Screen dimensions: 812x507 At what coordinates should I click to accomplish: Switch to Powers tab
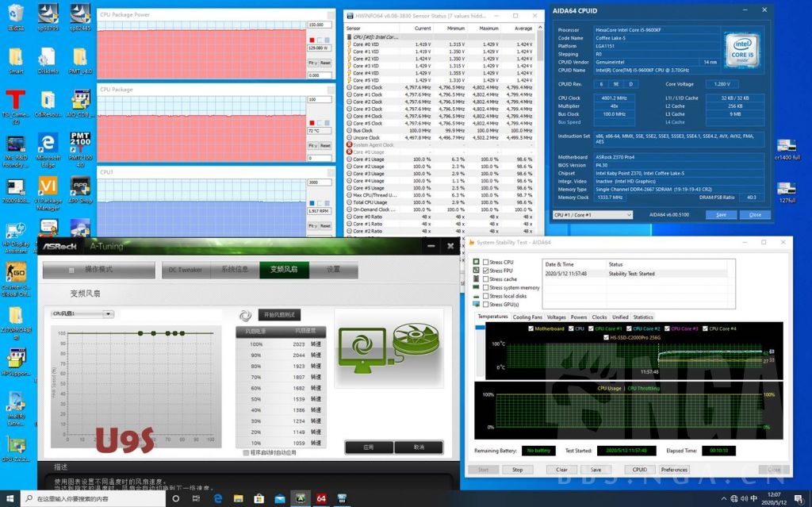(x=578, y=317)
